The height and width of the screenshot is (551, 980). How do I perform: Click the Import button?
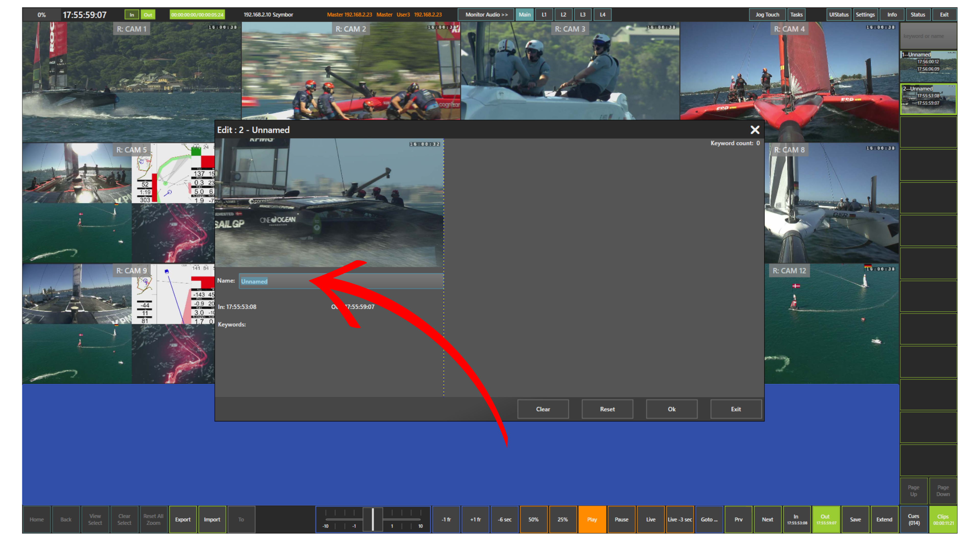[212, 519]
